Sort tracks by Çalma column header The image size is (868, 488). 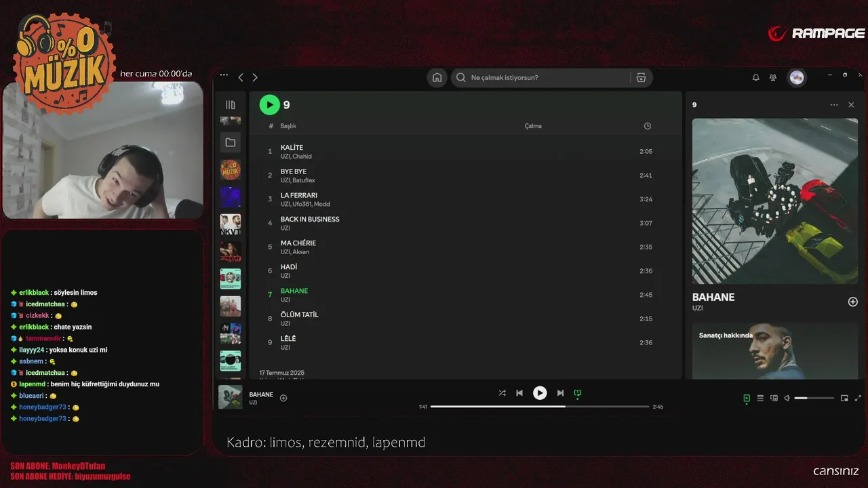pos(533,126)
